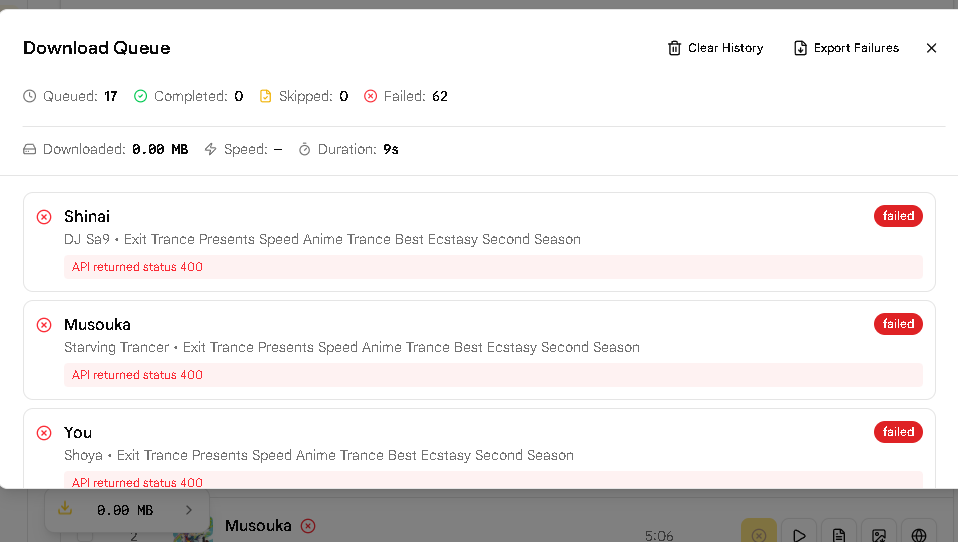Click the Queued clock icon
Viewport: 958px width, 542px height.
[x=30, y=97]
